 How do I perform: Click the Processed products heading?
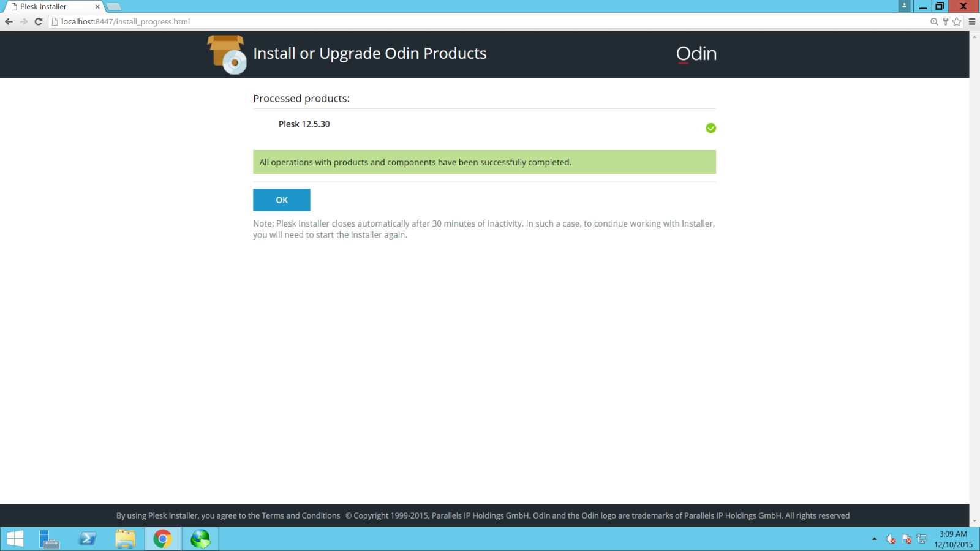pos(301,99)
